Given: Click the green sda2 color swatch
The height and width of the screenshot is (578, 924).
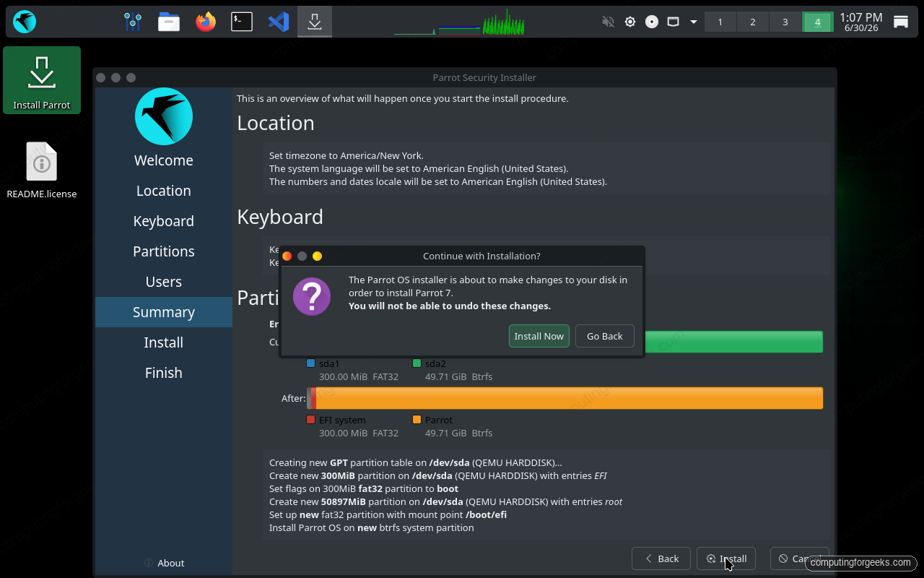Looking at the screenshot, I should coord(417,363).
